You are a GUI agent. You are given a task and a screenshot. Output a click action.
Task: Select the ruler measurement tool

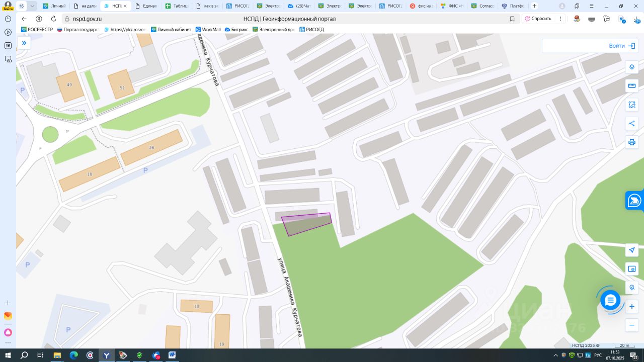point(632,85)
